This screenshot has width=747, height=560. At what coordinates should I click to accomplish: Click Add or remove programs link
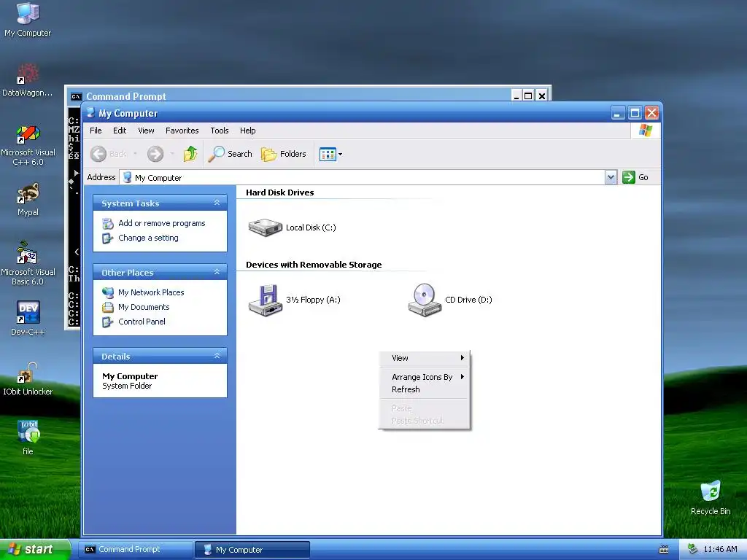[161, 223]
